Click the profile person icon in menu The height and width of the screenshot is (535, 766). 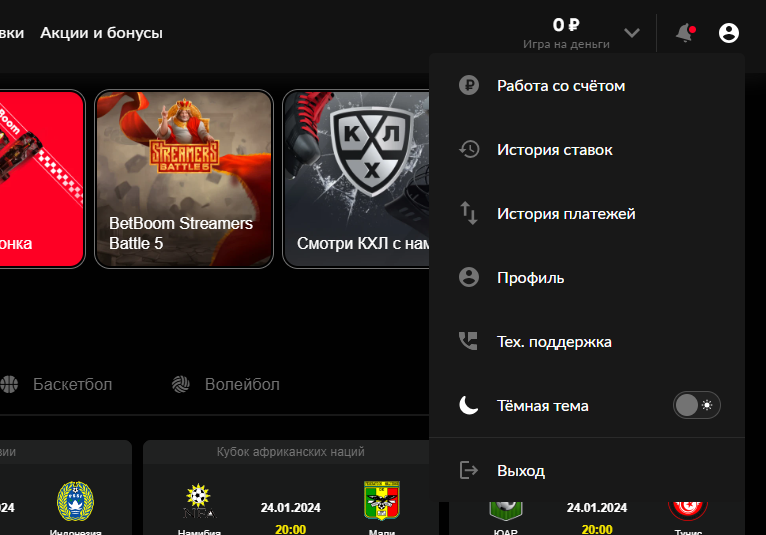point(468,278)
